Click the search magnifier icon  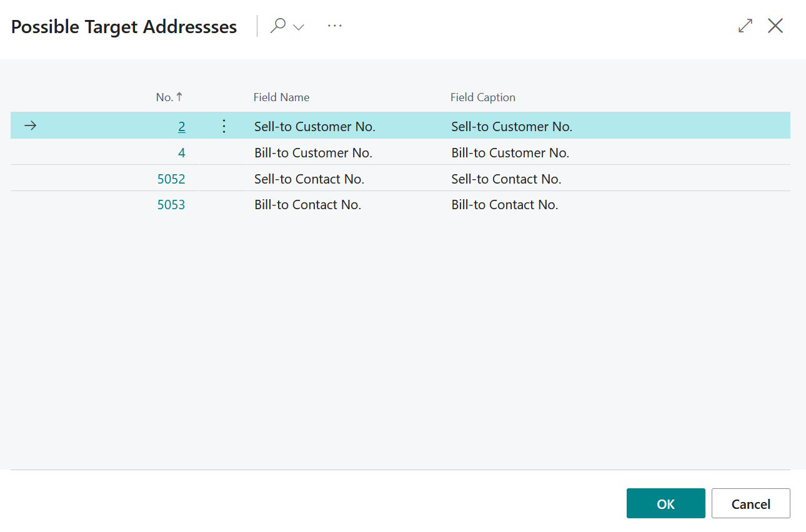click(278, 26)
